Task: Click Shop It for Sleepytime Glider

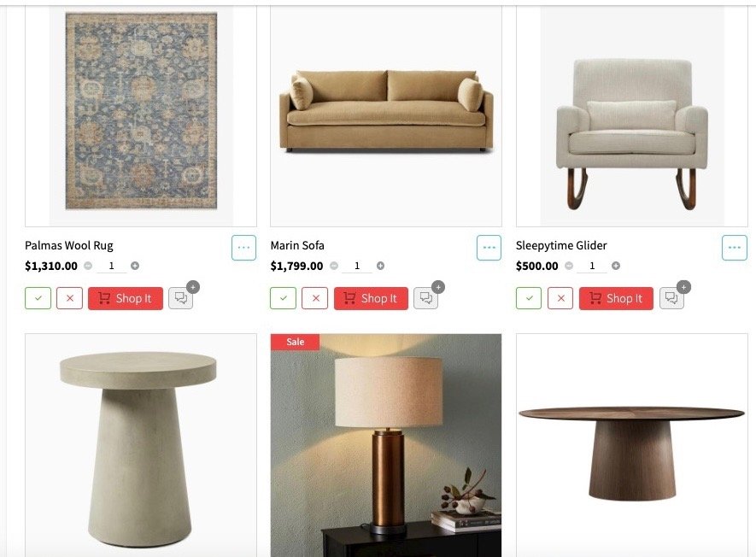Action: point(616,298)
